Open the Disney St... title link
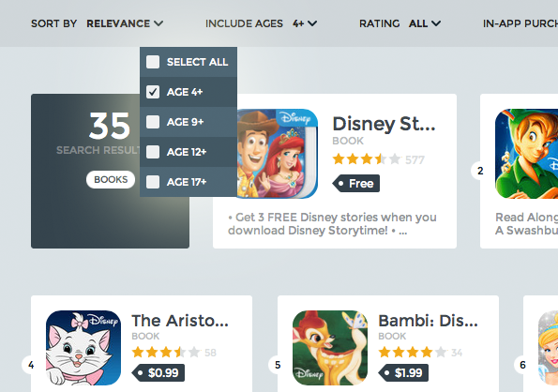The height and width of the screenshot is (392, 558). (x=384, y=124)
